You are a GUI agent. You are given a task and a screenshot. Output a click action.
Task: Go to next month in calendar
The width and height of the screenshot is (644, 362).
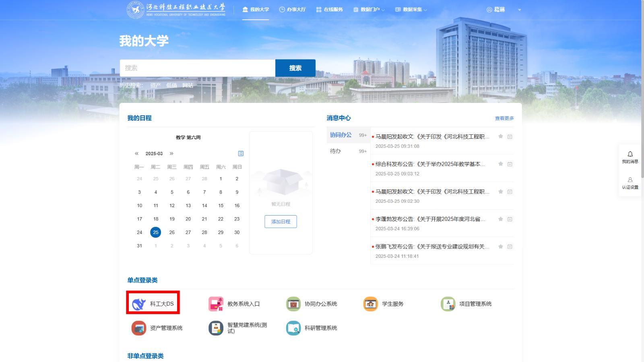pyautogui.click(x=171, y=154)
